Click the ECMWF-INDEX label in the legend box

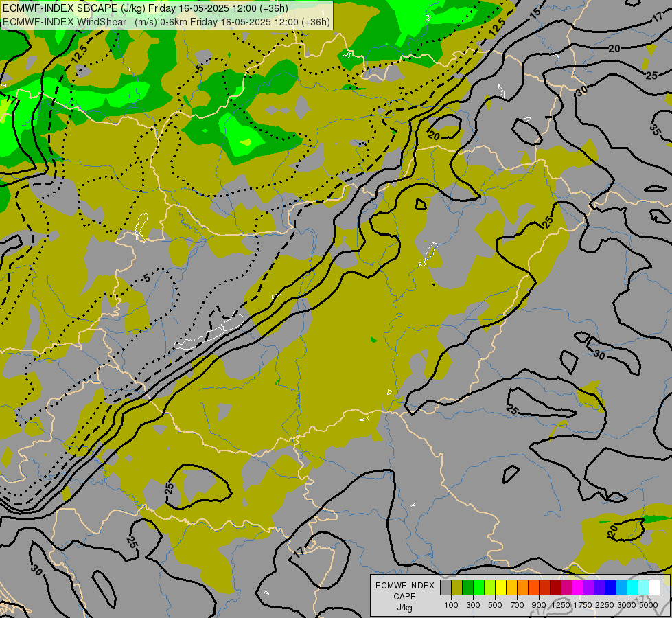point(405,586)
